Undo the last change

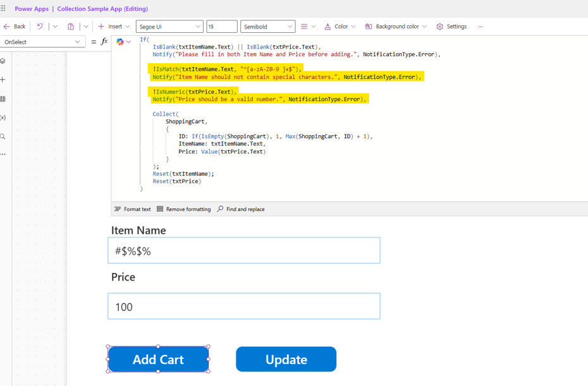40,26
